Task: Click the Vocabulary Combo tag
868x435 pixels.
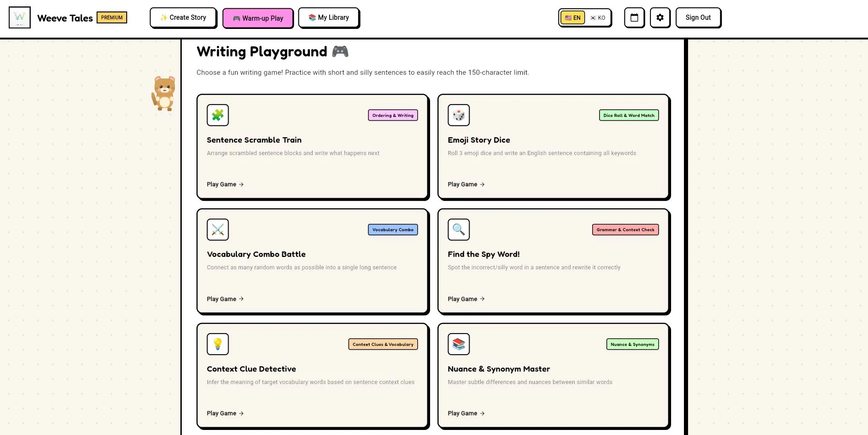Action: [393, 229]
